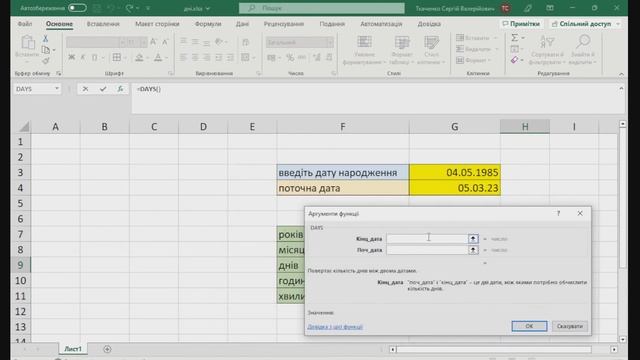Click the Кінц_дата input field

tap(427, 239)
